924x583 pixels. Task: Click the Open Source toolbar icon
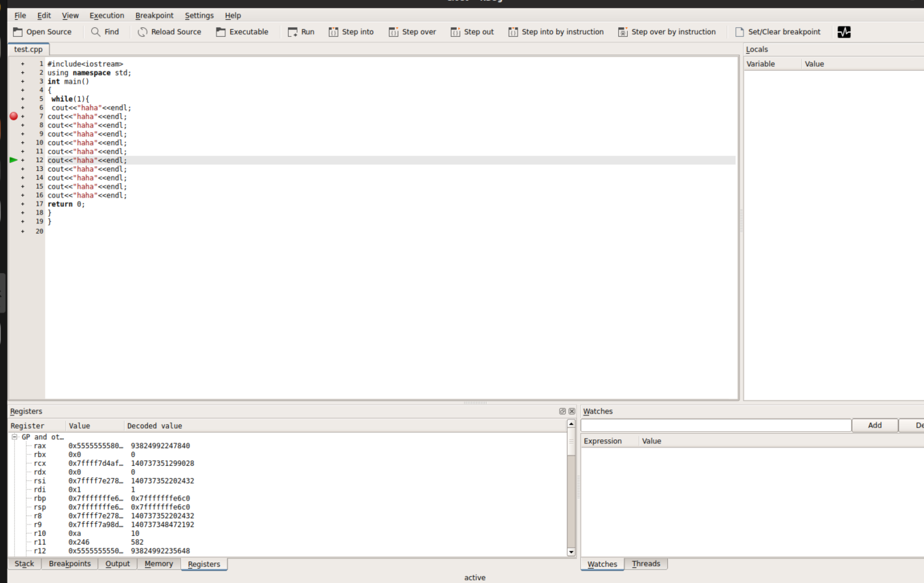click(18, 32)
